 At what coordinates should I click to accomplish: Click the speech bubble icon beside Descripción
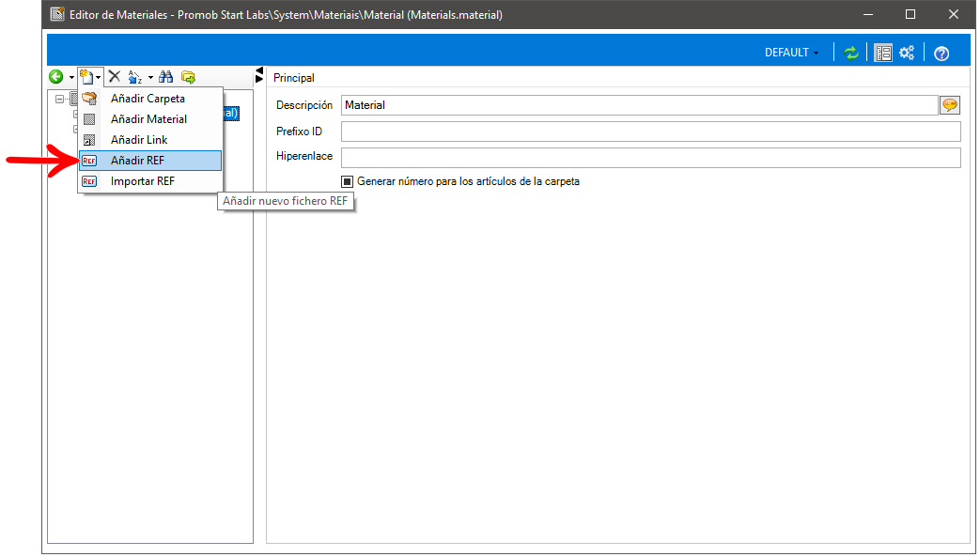point(949,105)
